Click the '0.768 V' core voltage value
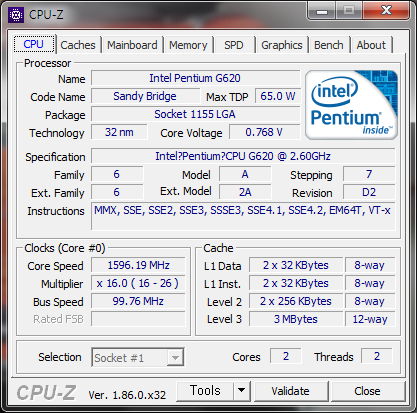The image size is (417, 413). tap(264, 132)
